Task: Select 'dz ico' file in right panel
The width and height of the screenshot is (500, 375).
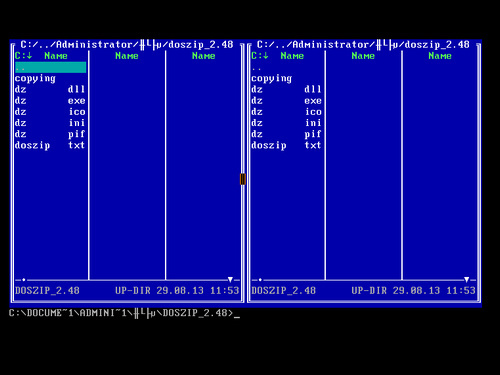Action: click(x=286, y=112)
